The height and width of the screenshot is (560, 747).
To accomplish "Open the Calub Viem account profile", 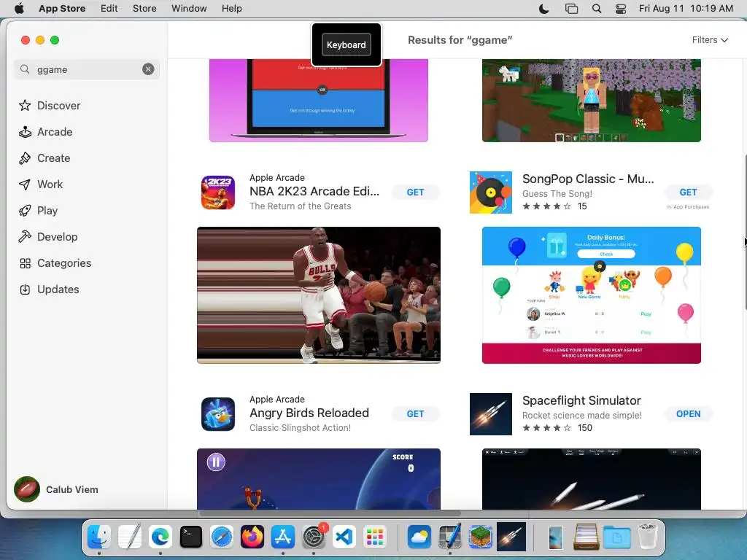I will [x=56, y=489].
